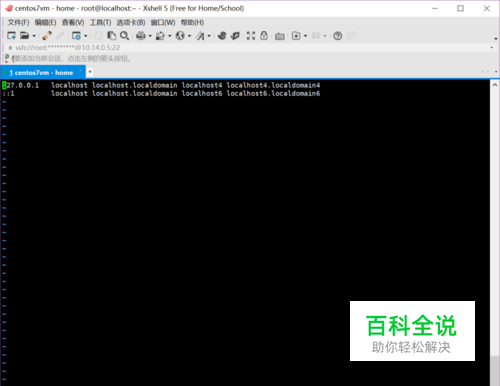The image size is (500, 386).
Task: Expand the tile arrangement dropdown arrow
Action: click(325, 36)
